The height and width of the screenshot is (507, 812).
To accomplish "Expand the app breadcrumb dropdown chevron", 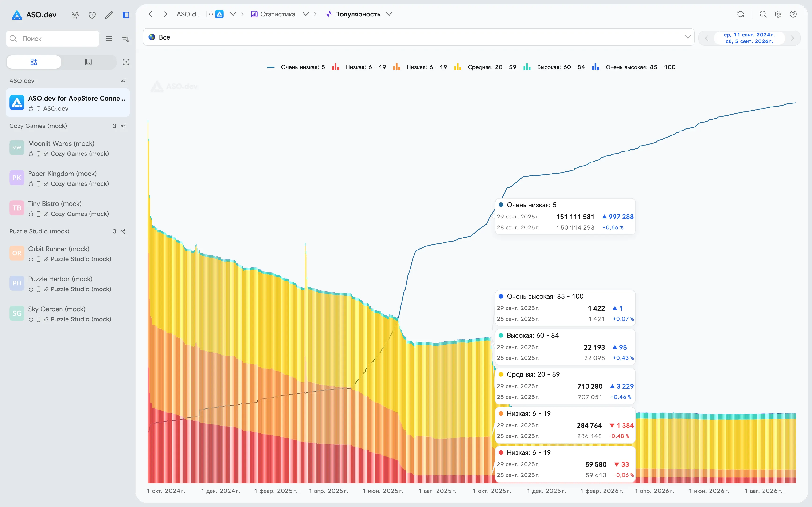I will [x=233, y=14].
